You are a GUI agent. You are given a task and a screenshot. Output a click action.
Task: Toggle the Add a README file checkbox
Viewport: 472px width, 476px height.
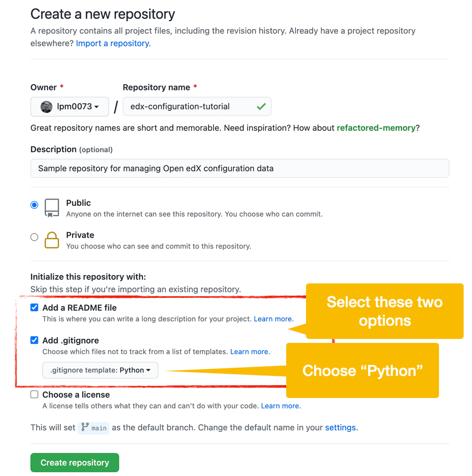click(34, 308)
